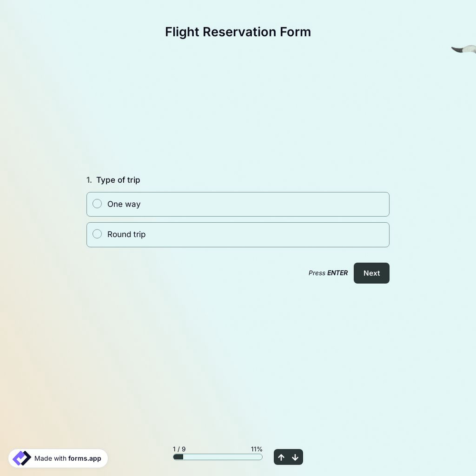The image size is (476, 476).
Task: Click the upward arrow navigation icon
Action: tap(281, 456)
